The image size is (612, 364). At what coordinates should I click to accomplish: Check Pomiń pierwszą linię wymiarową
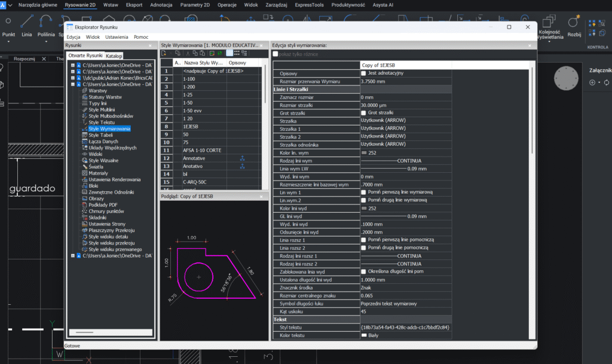tap(363, 192)
